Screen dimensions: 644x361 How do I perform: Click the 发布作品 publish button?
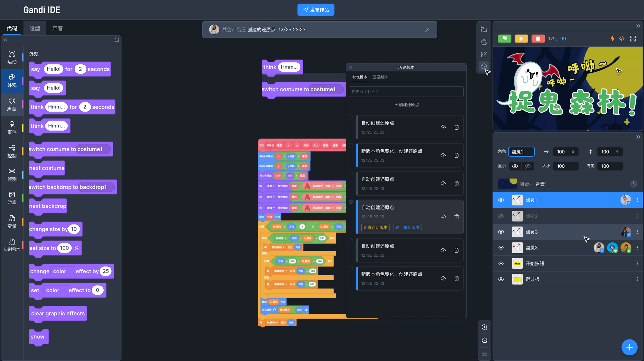pos(316,10)
